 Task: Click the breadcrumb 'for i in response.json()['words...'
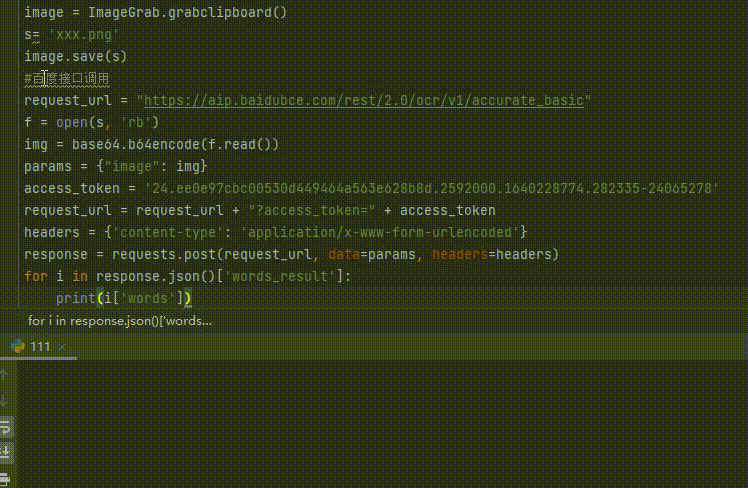click(x=120, y=321)
